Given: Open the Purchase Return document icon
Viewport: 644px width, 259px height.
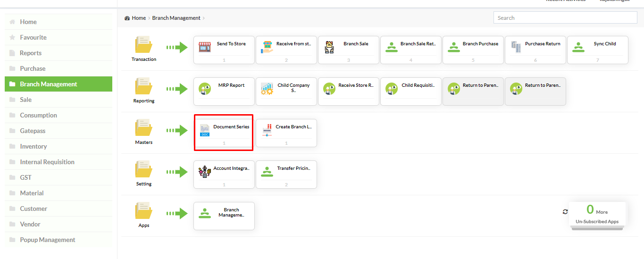Looking at the screenshot, I should [516, 47].
